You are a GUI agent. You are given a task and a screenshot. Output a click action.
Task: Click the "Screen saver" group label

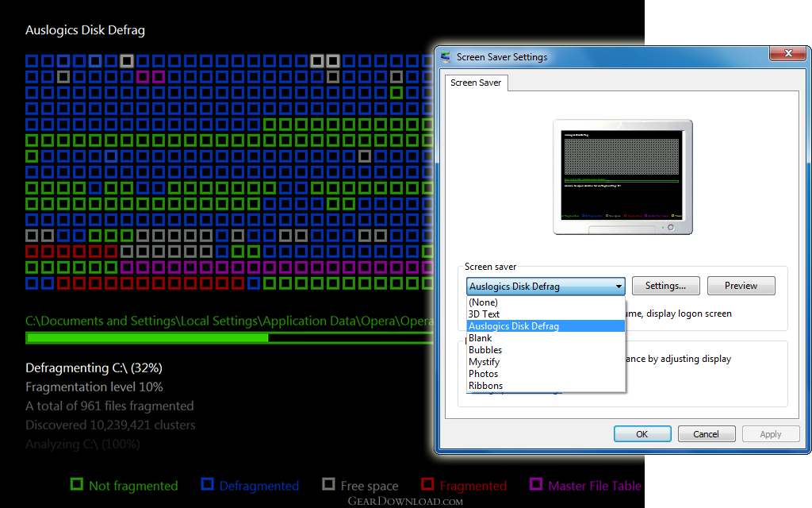pos(490,267)
